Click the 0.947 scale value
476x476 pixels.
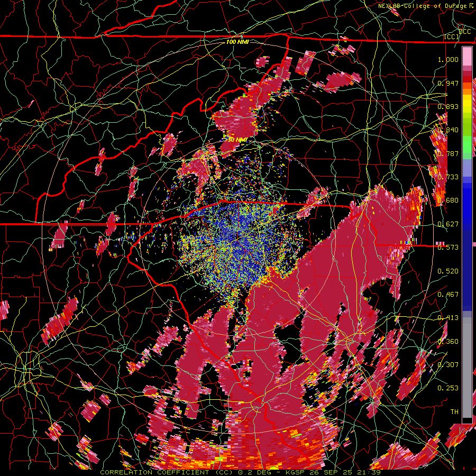tap(448, 83)
